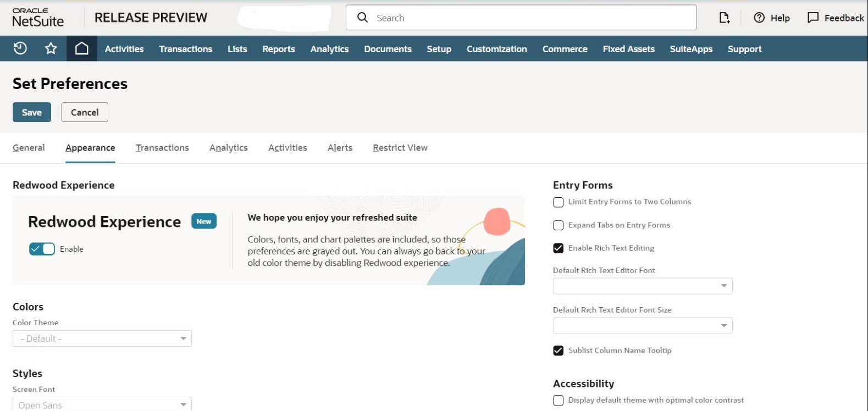Click 'We hope you enjoy your refreshed suite'
Screen dimensions: 868x411
pos(332,218)
